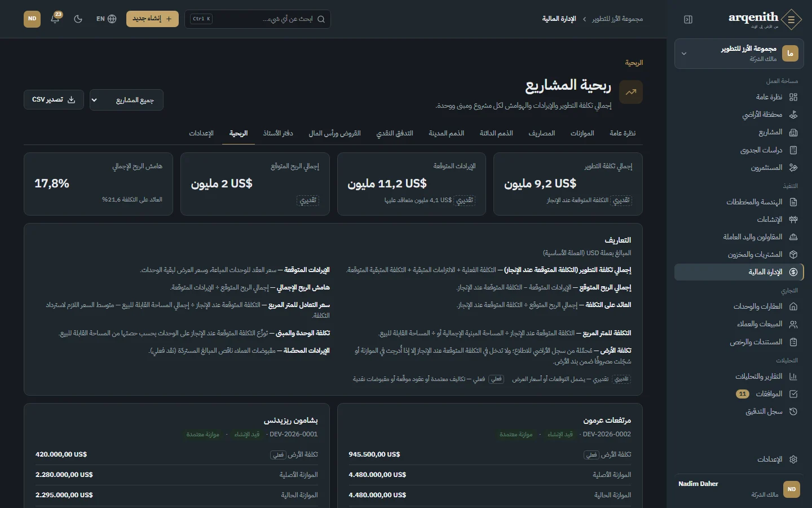This screenshot has height=508, width=812.
Task: Open محفظة الأراضي in the sidebar
Action: coord(739,115)
